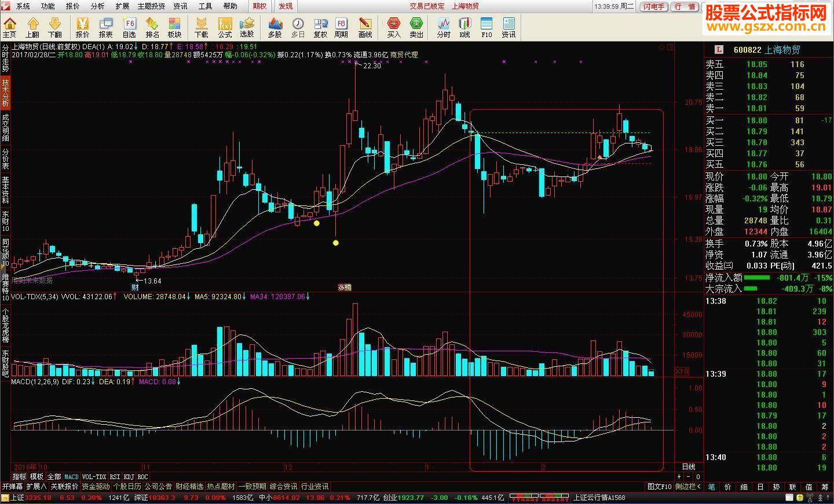Click the 闪电手 quick-trade button
Image resolution: width=834 pixels, height=504 pixels.
(x=654, y=6)
